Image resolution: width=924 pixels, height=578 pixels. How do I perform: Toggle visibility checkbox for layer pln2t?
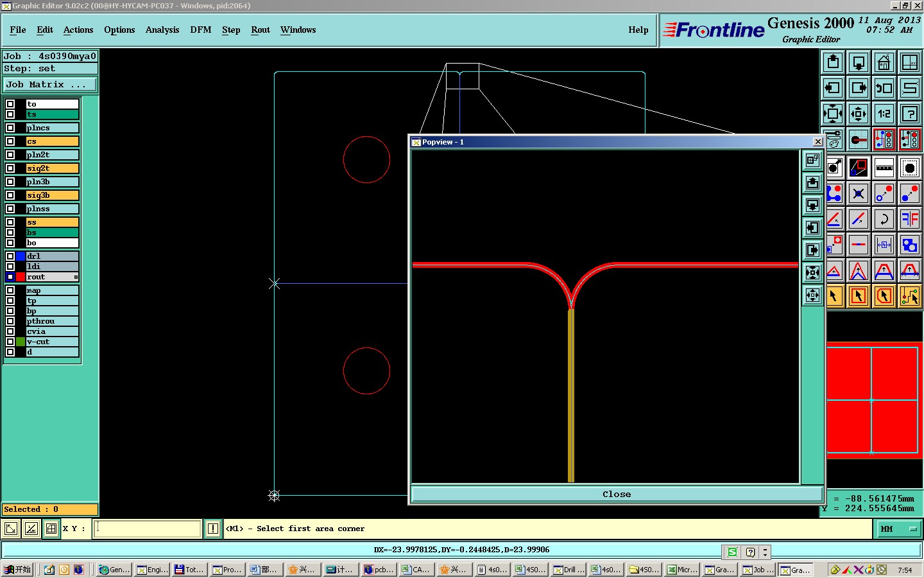10,155
